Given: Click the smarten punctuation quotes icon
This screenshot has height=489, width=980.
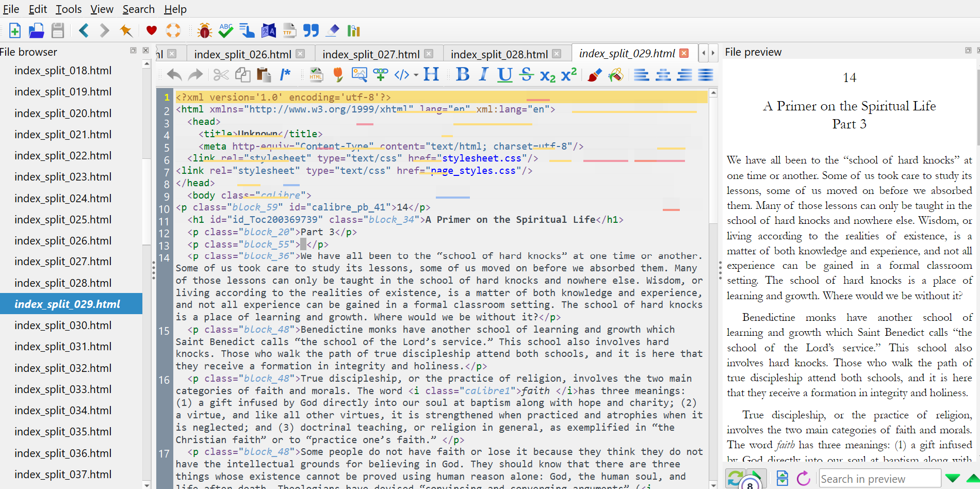Looking at the screenshot, I should tap(311, 31).
